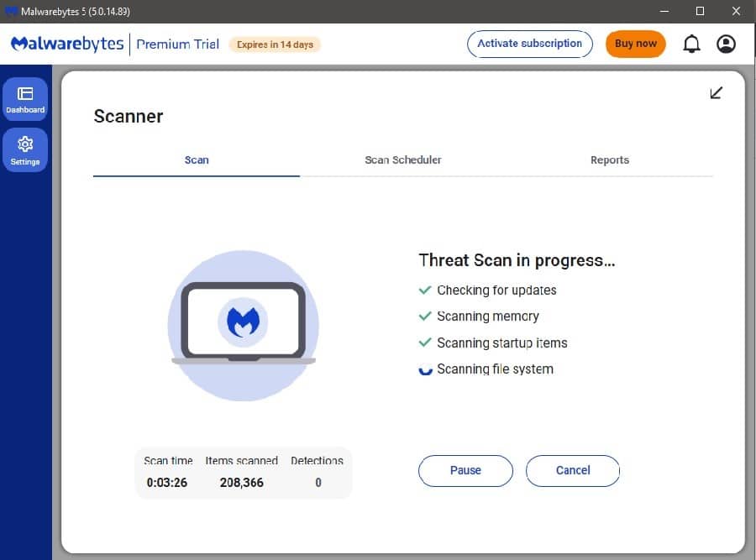756x560 pixels.
Task: Click the spinner beside Scanning file system
Action: (x=425, y=370)
